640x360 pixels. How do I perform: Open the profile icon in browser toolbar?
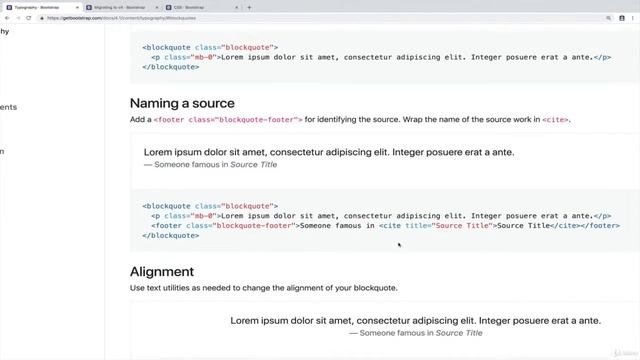click(622, 18)
